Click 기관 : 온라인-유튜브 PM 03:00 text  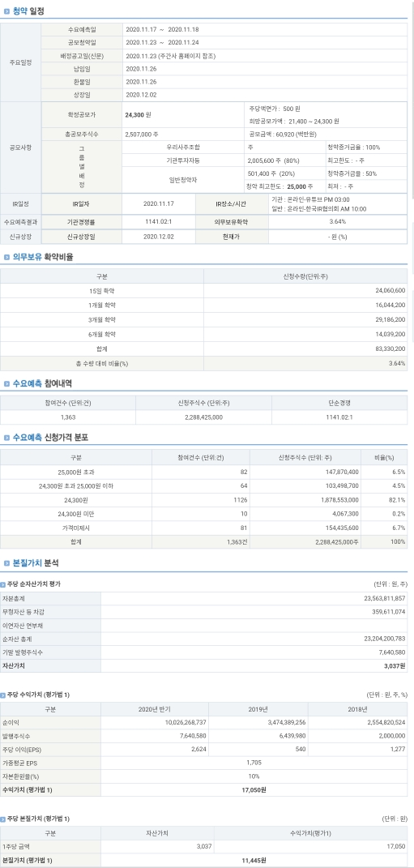coord(310,200)
